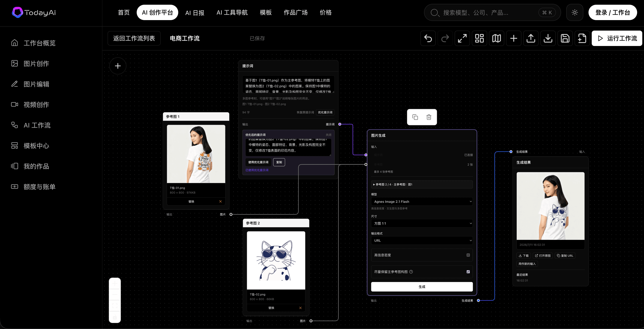Toggle light theme sun icon
644x329 pixels.
[575, 12]
